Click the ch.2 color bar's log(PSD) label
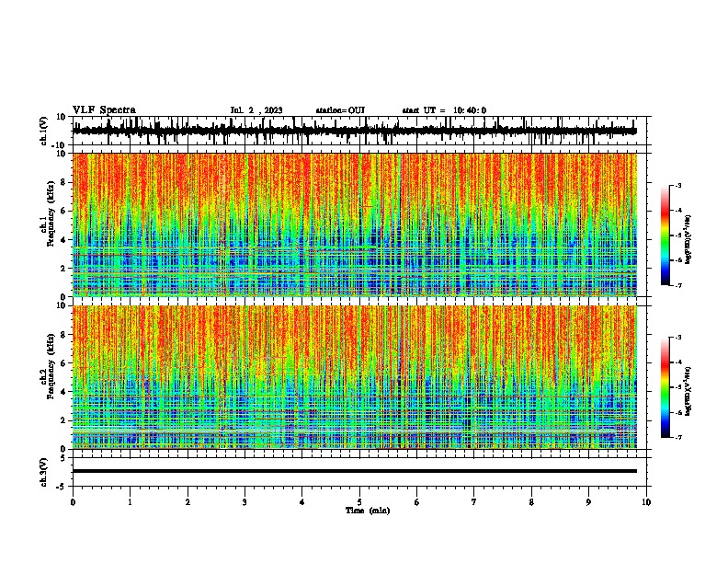This screenshot has width=728, height=563. point(688,391)
